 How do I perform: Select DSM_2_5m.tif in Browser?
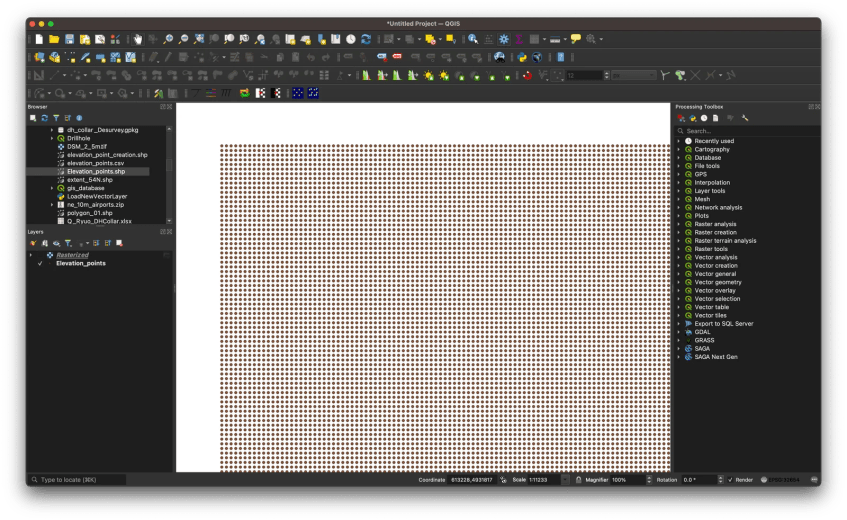pos(86,146)
